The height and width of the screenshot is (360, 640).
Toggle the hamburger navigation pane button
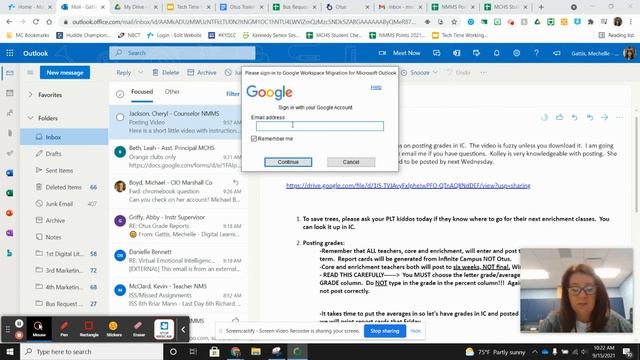tap(30, 73)
